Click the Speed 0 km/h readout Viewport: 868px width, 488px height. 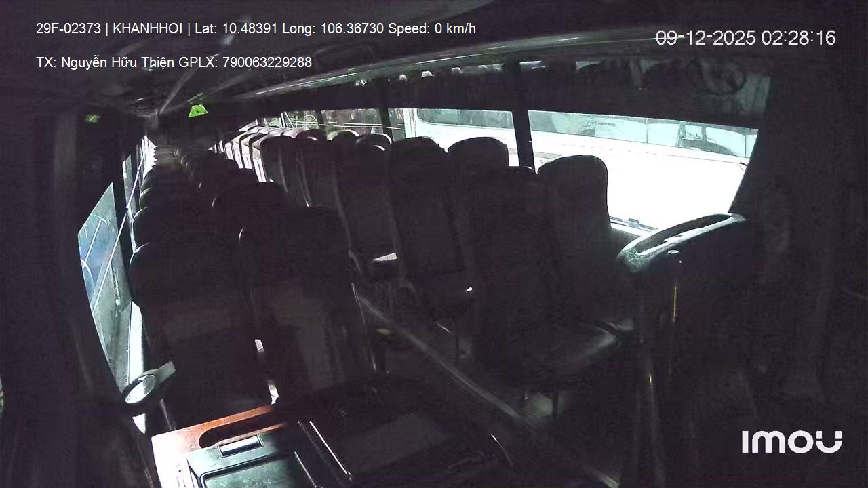432,28
